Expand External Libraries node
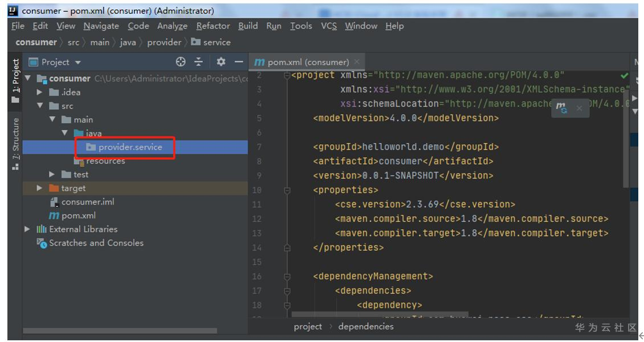This screenshot has height=342, width=644. point(27,229)
